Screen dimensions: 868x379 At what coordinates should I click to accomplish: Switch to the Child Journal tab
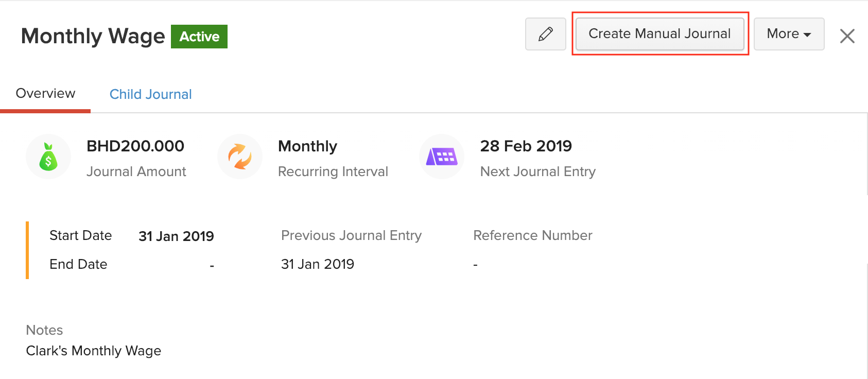click(150, 94)
